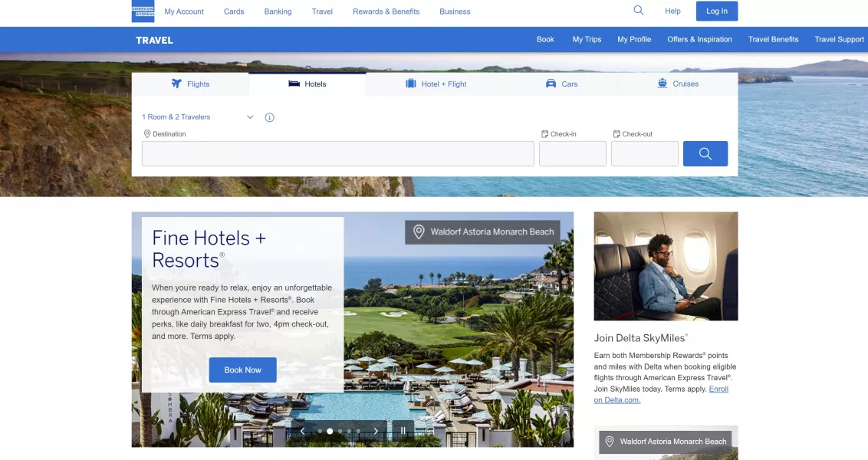Select the active second carousel dot
The width and height of the screenshot is (868, 460).
tap(330, 431)
